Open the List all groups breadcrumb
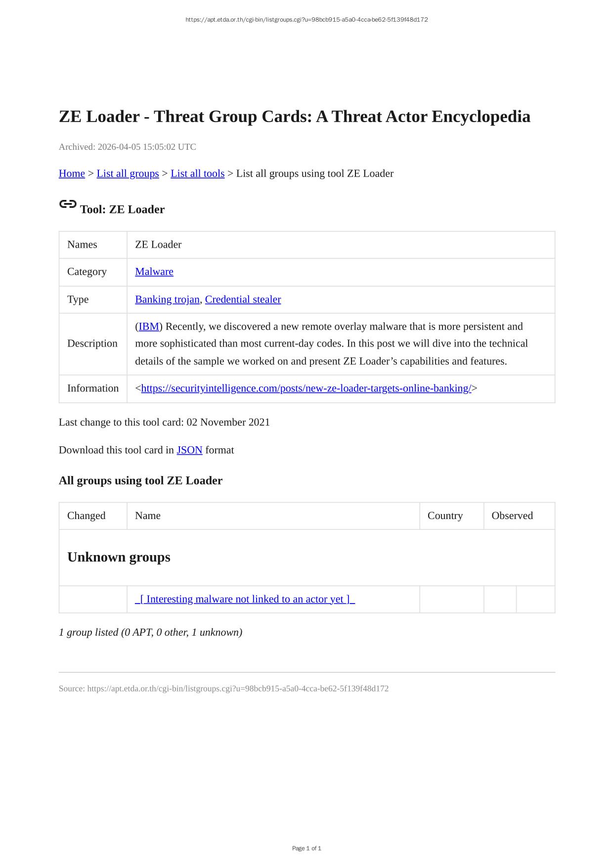Screen dimensions: 614x868 pos(128,174)
